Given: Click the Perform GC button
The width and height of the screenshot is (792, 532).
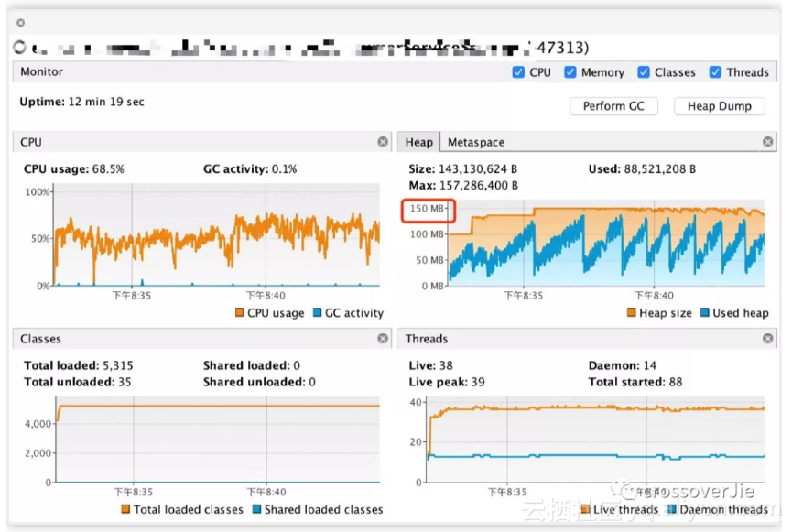Looking at the screenshot, I should (x=613, y=106).
